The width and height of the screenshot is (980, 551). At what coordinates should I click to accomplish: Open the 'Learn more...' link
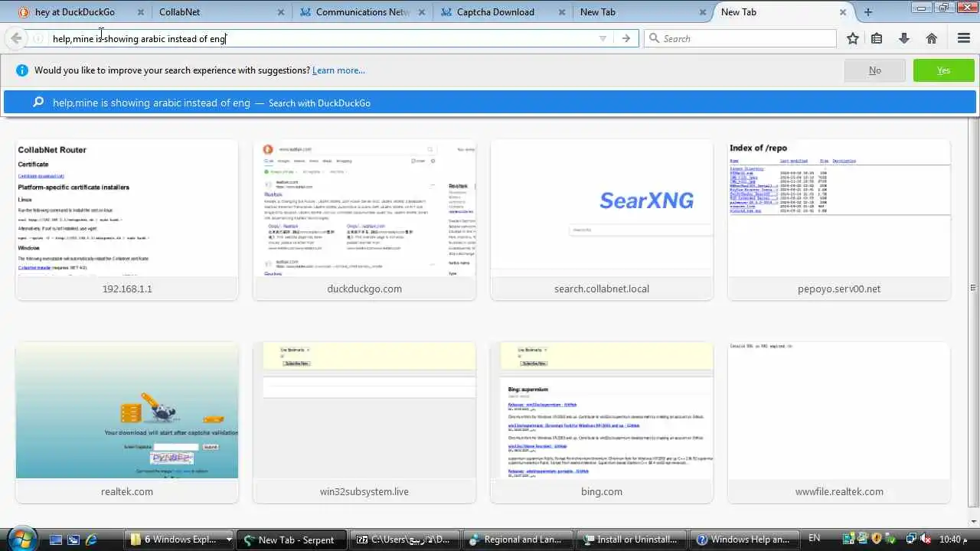(x=338, y=70)
